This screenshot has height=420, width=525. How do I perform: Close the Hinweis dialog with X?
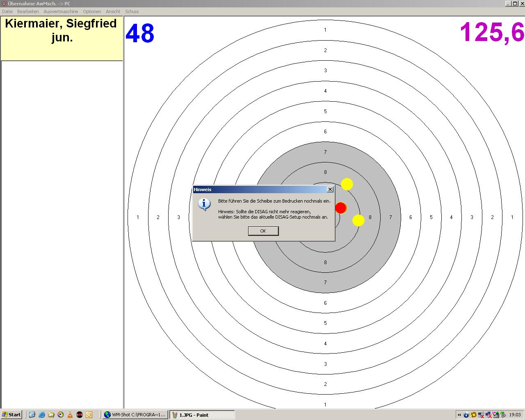[330, 189]
